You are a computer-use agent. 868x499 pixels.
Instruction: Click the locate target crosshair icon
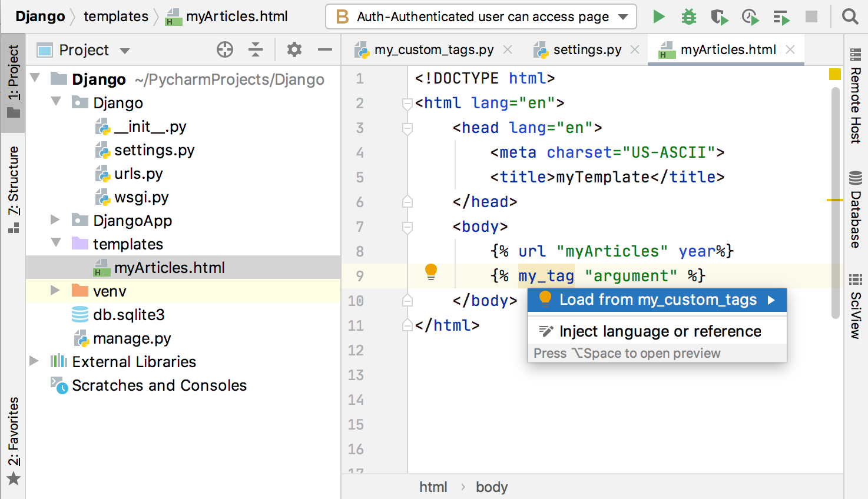225,50
